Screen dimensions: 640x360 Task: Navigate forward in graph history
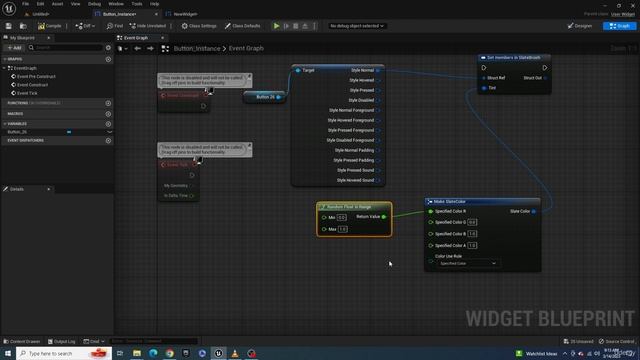point(151,49)
